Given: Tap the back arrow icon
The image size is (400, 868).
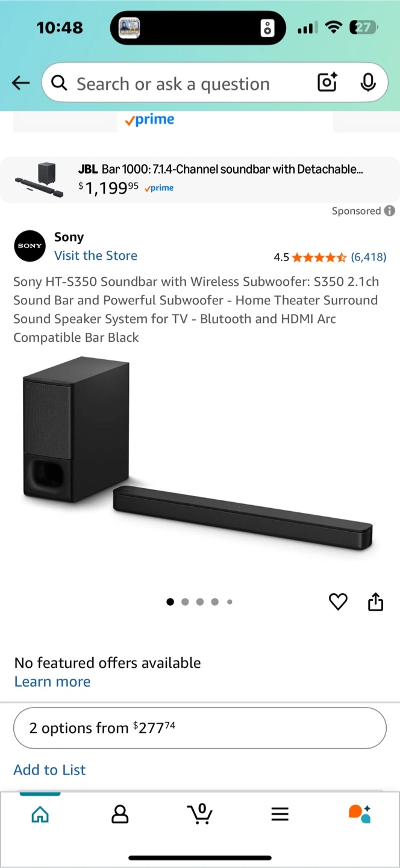Looking at the screenshot, I should coord(21,83).
